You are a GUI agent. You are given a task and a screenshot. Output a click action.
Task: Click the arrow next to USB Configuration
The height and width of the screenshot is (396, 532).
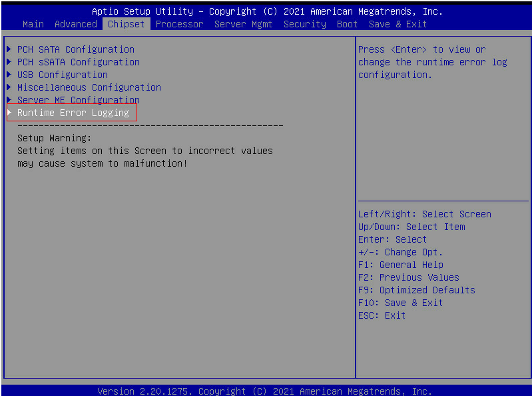pyautogui.click(x=9, y=75)
